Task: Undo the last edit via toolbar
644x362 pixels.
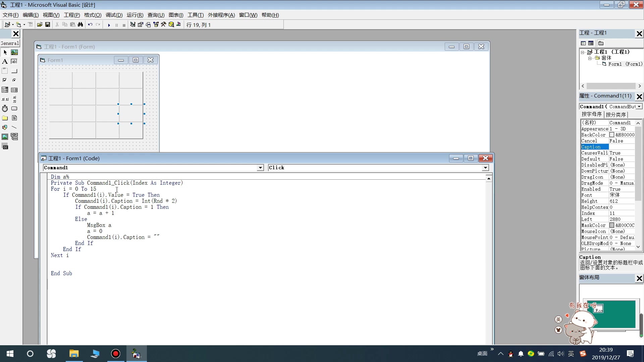Action: tap(90, 25)
